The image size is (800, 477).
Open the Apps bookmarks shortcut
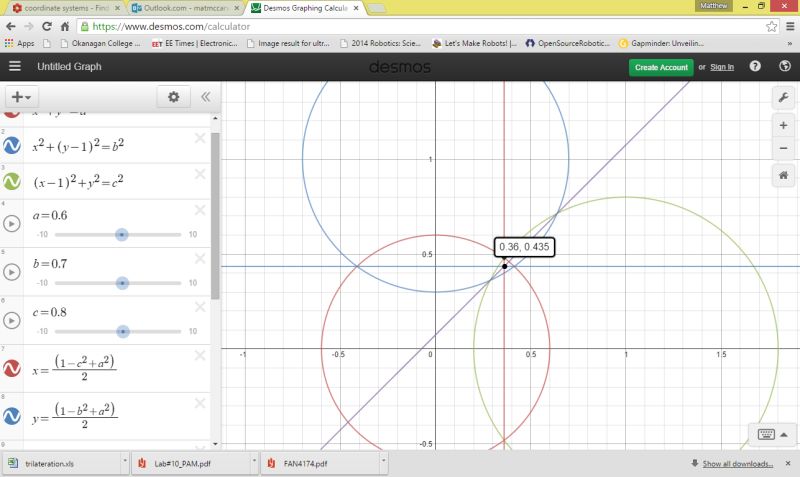pyautogui.click(x=19, y=43)
